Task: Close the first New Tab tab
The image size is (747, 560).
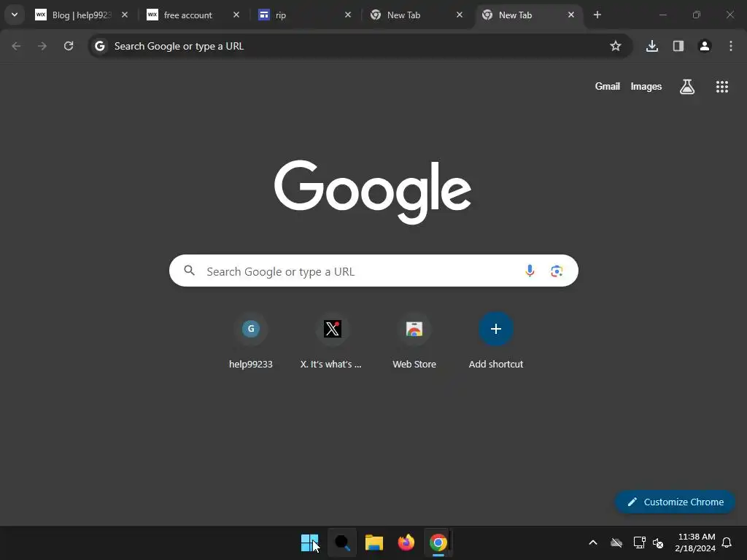Action: 460,15
